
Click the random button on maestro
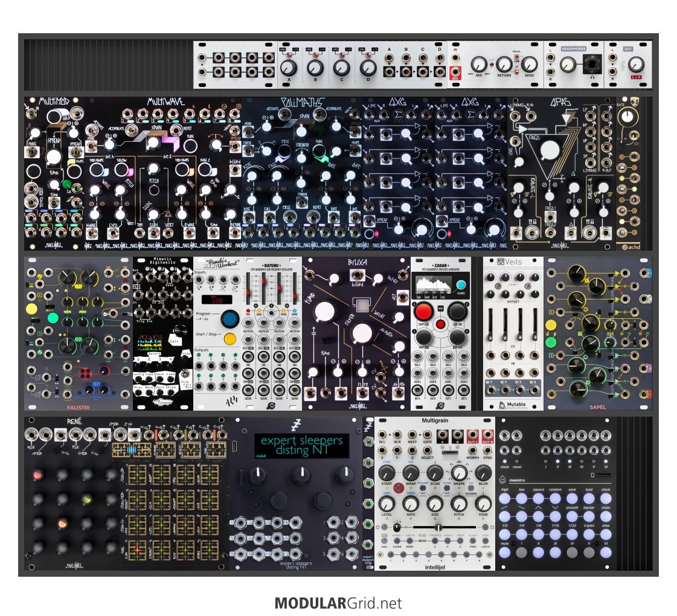[x=555, y=498]
